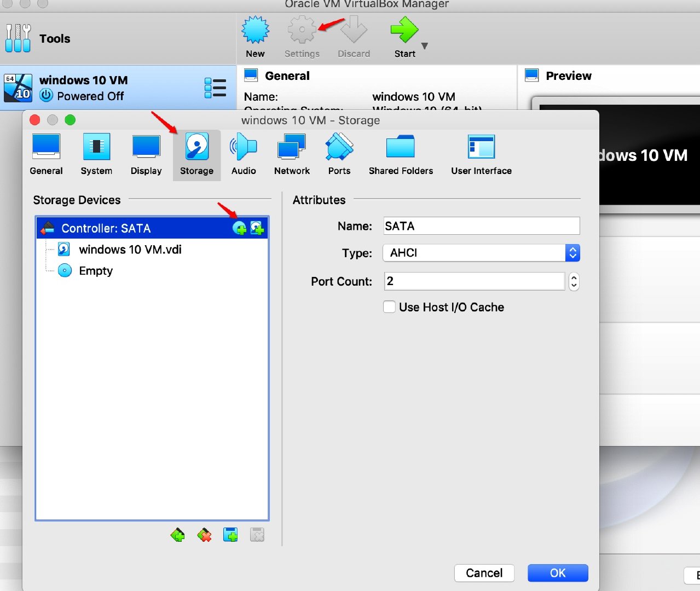This screenshot has height=591, width=700.
Task: Click the SATA controller chip icon
Action: (48, 228)
